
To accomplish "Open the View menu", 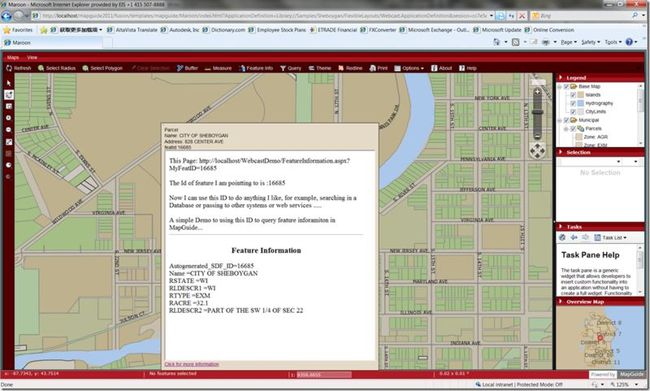I will [32, 57].
